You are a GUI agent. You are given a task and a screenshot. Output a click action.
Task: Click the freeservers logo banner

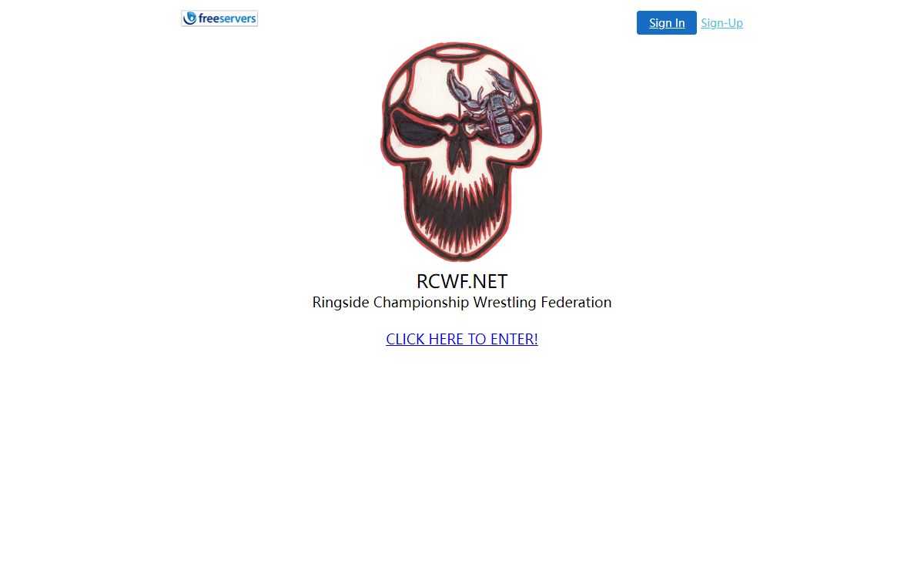(x=219, y=18)
